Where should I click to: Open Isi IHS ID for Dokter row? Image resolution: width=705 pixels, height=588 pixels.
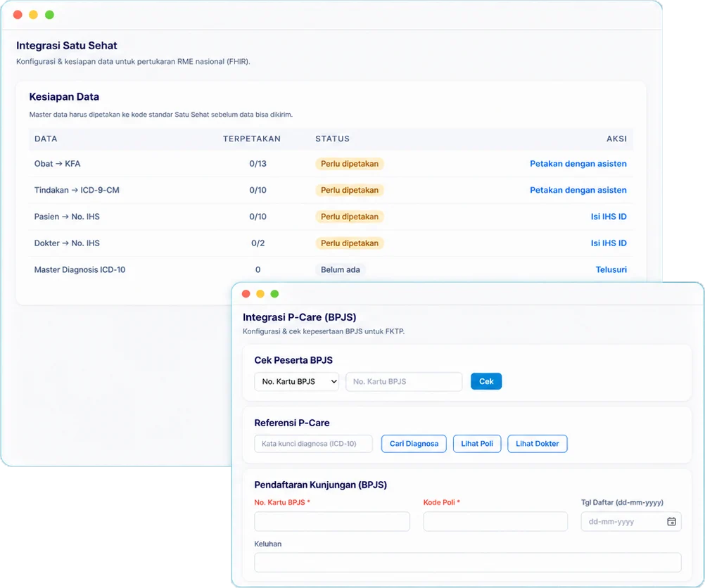tap(609, 243)
